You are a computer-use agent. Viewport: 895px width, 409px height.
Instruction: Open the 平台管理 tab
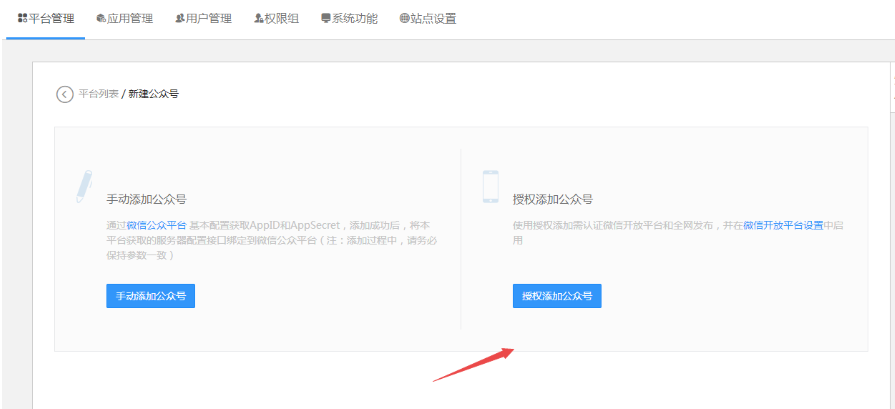pyautogui.click(x=46, y=19)
